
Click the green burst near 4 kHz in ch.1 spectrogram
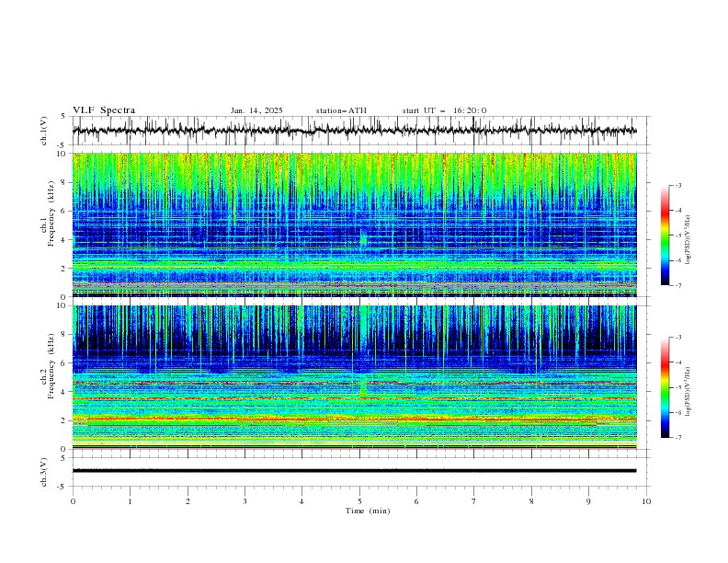pyautogui.click(x=363, y=240)
